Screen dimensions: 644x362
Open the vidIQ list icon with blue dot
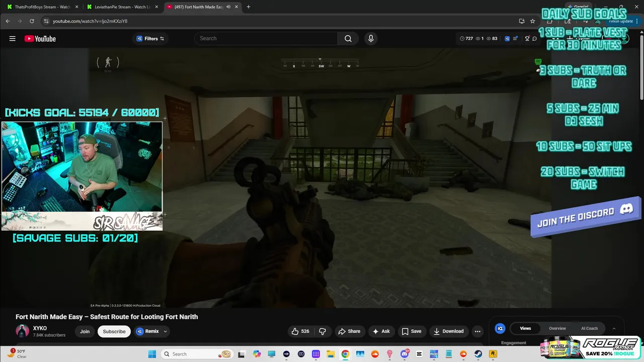point(516,39)
